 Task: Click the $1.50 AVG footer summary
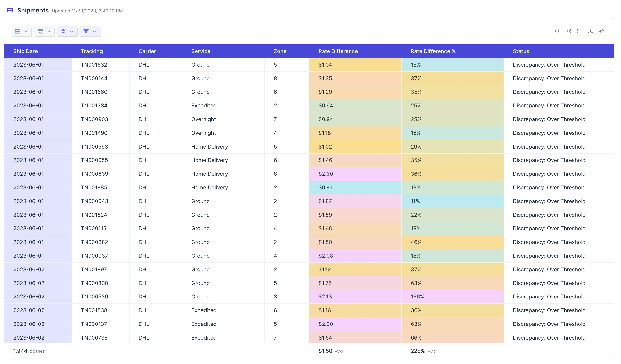click(x=330, y=351)
